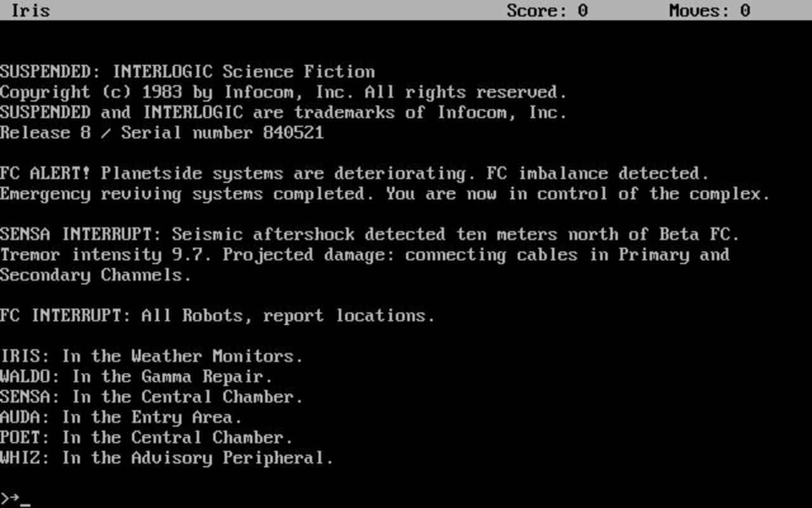Screen dimensions: 812x508
Task: Click the FC ALERT! warning text
Action: [x=355, y=173]
